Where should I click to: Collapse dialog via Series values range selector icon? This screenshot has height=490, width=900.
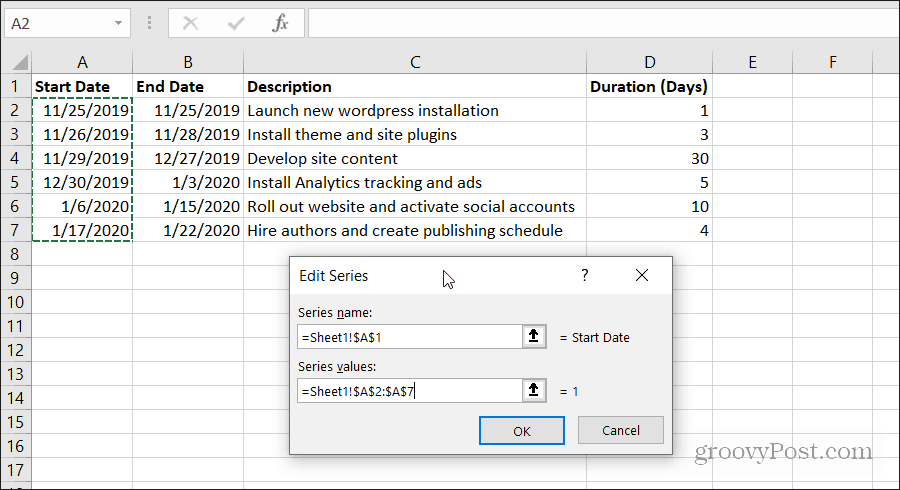pyautogui.click(x=534, y=390)
